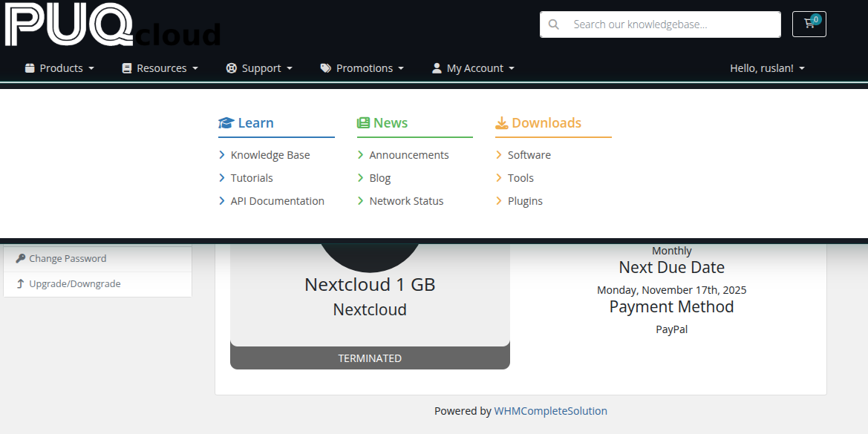The width and height of the screenshot is (868, 434).
Task: Click the newspaper News icon
Action: [363, 123]
